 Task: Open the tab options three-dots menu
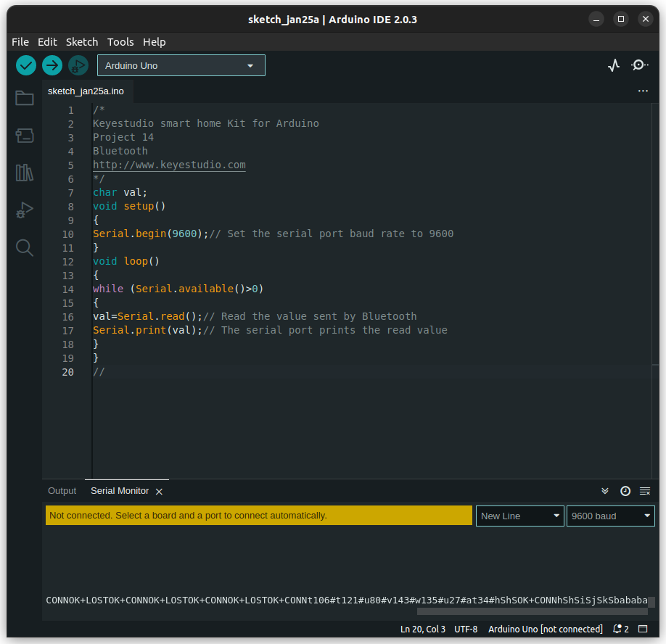point(643,91)
